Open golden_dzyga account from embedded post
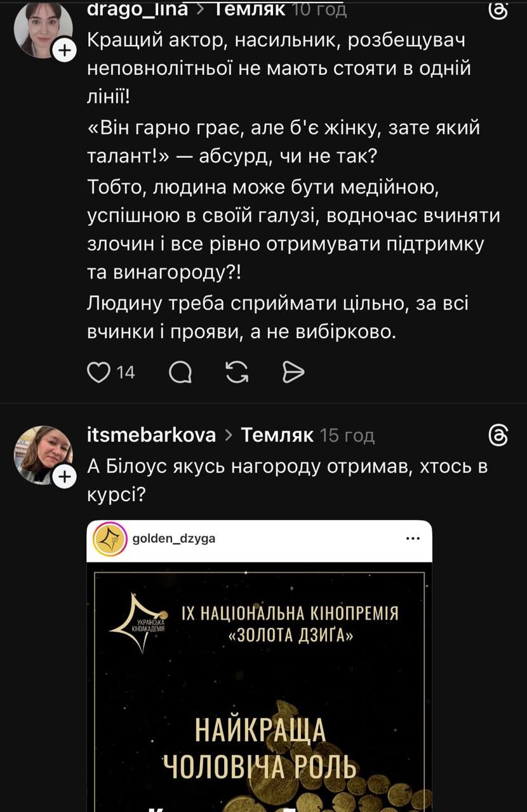 (173, 539)
